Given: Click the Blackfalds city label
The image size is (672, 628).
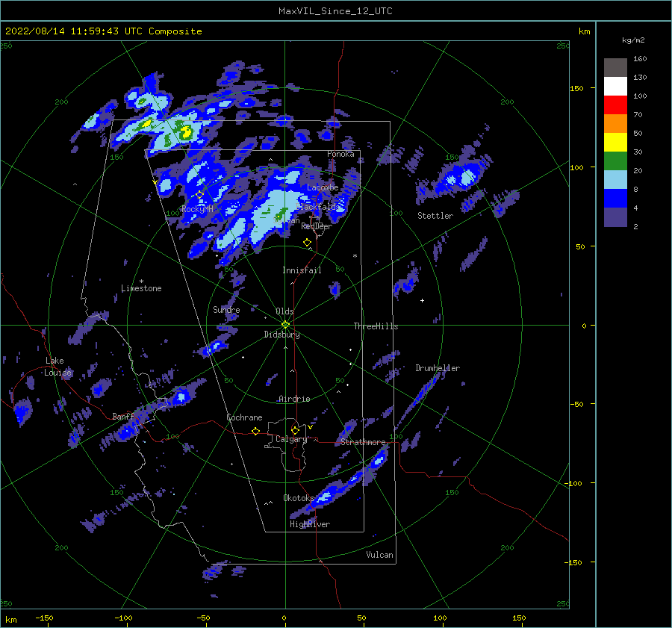Looking at the screenshot, I should tap(317, 207).
